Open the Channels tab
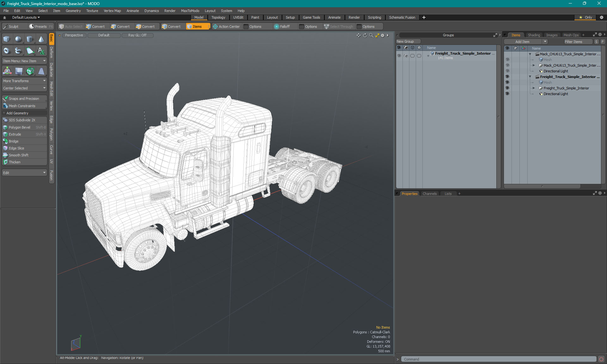Viewport: 607px width, 364px height. 429,194
